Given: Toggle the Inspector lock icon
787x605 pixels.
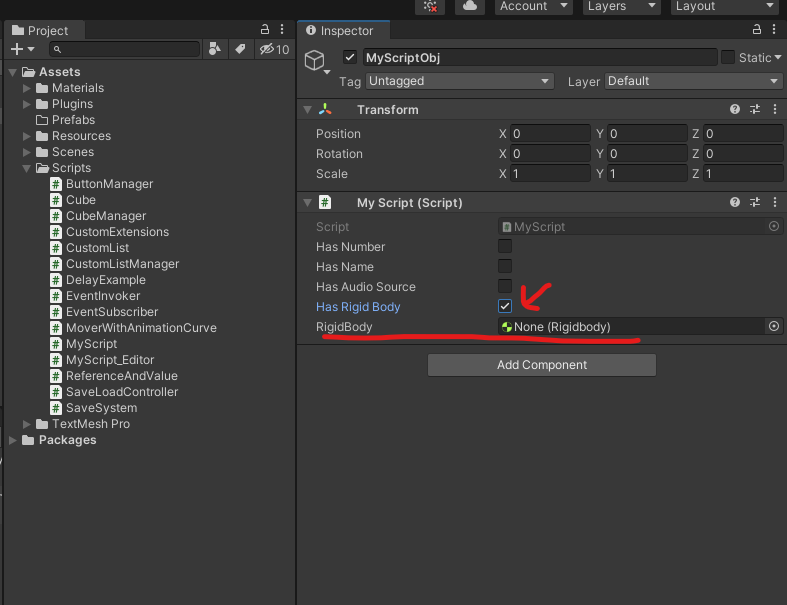Looking at the screenshot, I should pyautogui.click(x=757, y=30).
